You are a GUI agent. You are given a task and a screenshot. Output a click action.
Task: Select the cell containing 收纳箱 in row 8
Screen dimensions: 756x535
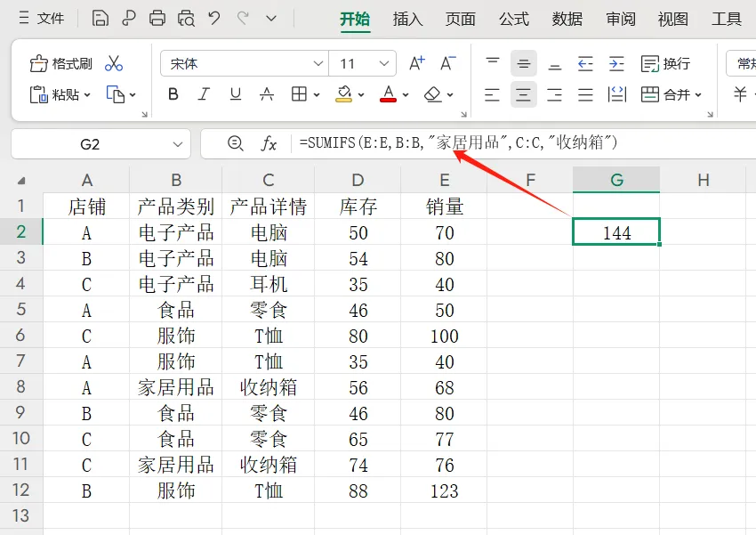click(x=269, y=387)
